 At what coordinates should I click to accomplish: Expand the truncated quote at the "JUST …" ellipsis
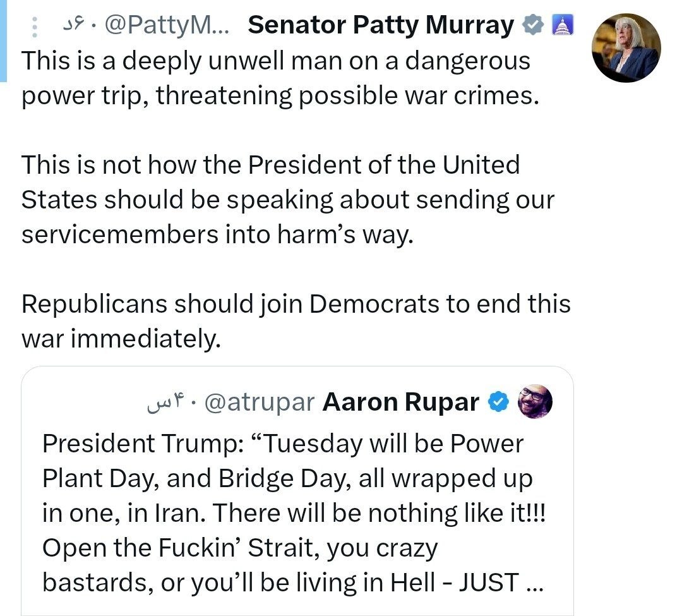pos(533,583)
